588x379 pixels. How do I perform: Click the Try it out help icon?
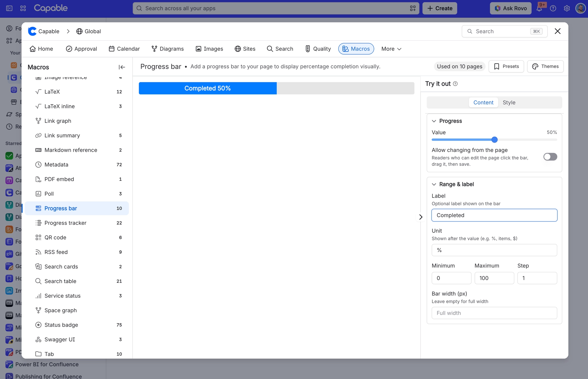[455, 84]
